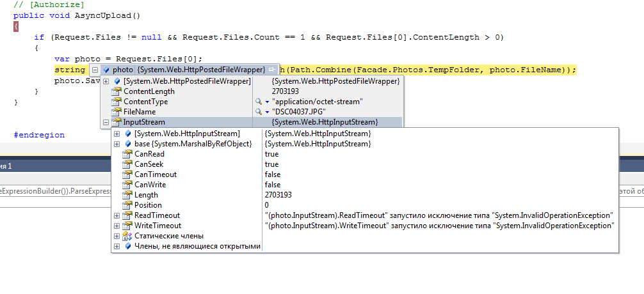Click the CanTimeout property icon
The image size is (644, 294).
coord(128,174)
